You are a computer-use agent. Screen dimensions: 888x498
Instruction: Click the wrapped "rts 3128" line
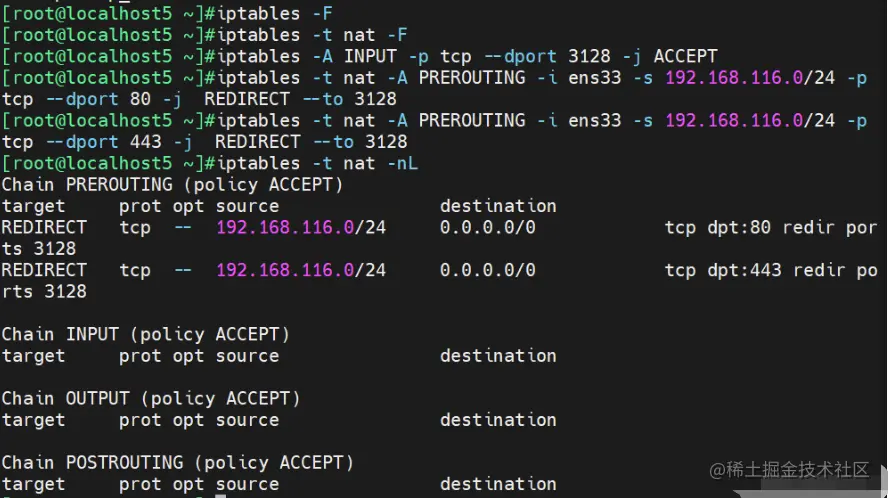click(44, 292)
